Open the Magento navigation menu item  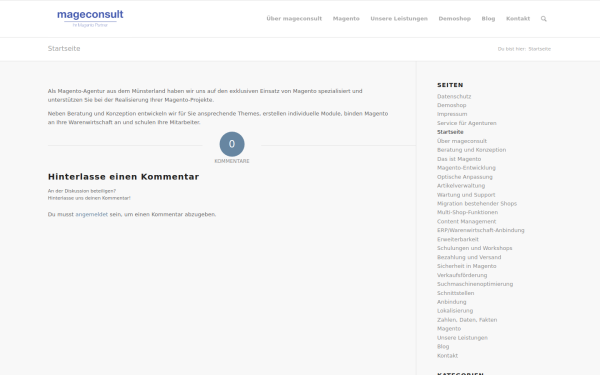pos(346,19)
